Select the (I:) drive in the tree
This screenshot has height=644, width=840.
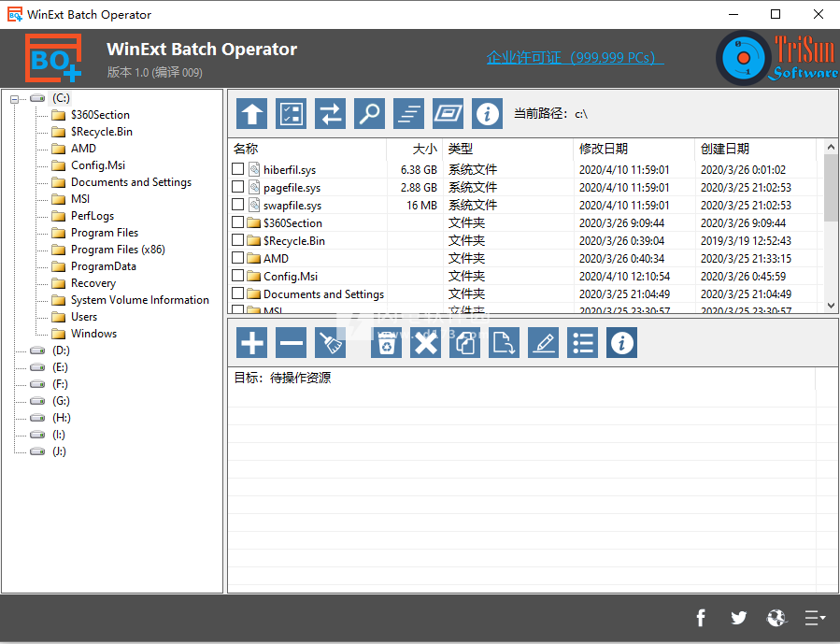[x=59, y=435]
